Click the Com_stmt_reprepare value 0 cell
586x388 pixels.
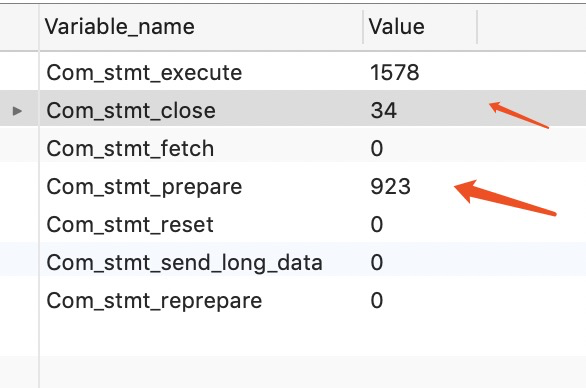point(377,301)
